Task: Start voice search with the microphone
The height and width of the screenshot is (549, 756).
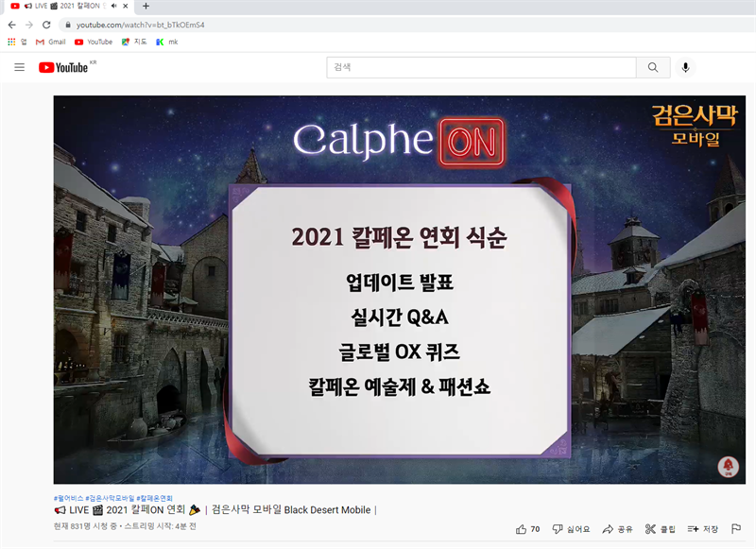Action: (686, 67)
